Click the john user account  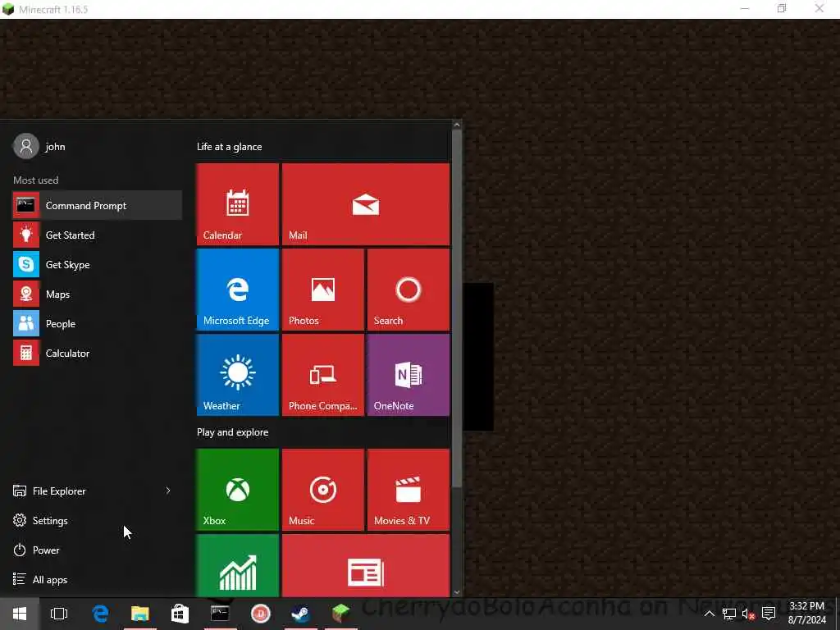(x=39, y=146)
